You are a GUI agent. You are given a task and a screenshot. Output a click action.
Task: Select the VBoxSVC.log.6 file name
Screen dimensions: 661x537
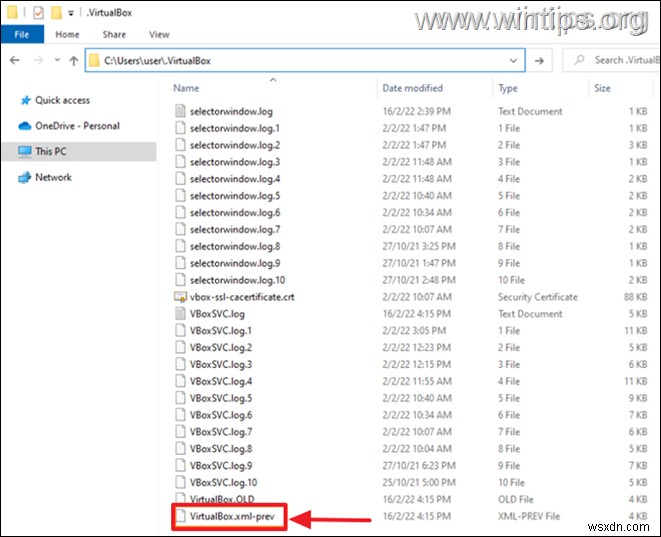pyautogui.click(x=221, y=415)
